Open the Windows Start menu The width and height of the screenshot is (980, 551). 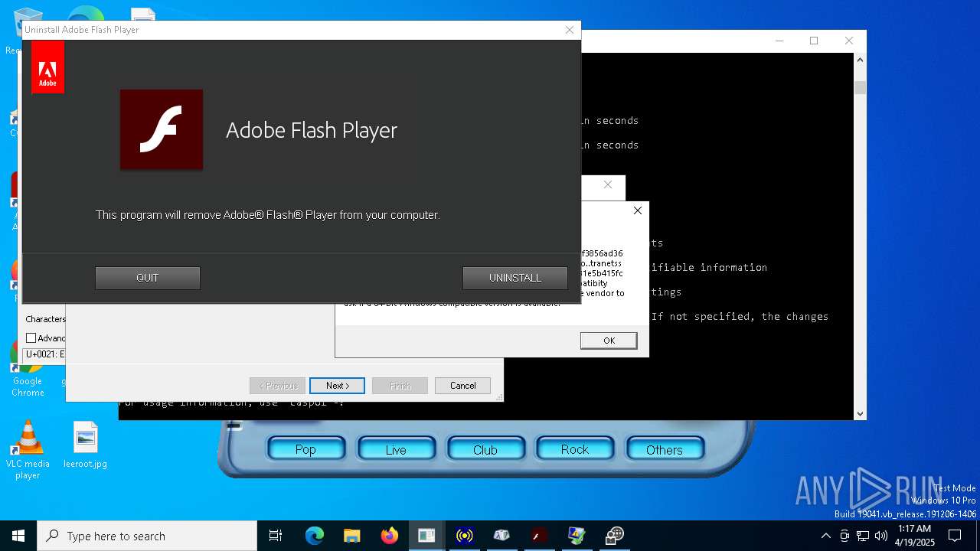tap(18, 536)
